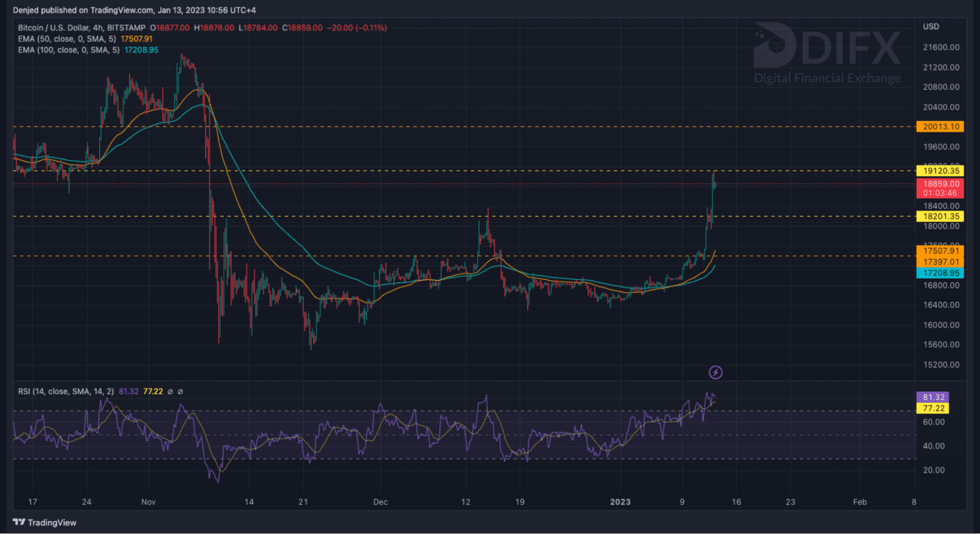Click the 2023 label on the time axis
The height and width of the screenshot is (534, 980).
pos(620,502)
